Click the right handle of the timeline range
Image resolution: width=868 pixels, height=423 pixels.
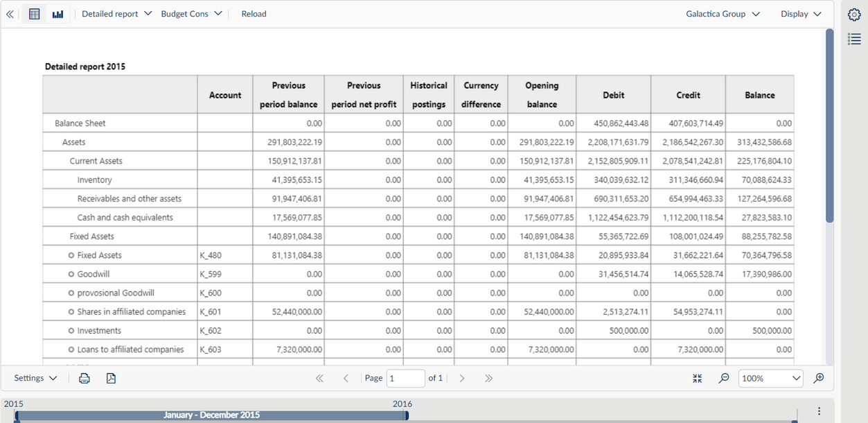pyautogui.click(x=407, y=415)
